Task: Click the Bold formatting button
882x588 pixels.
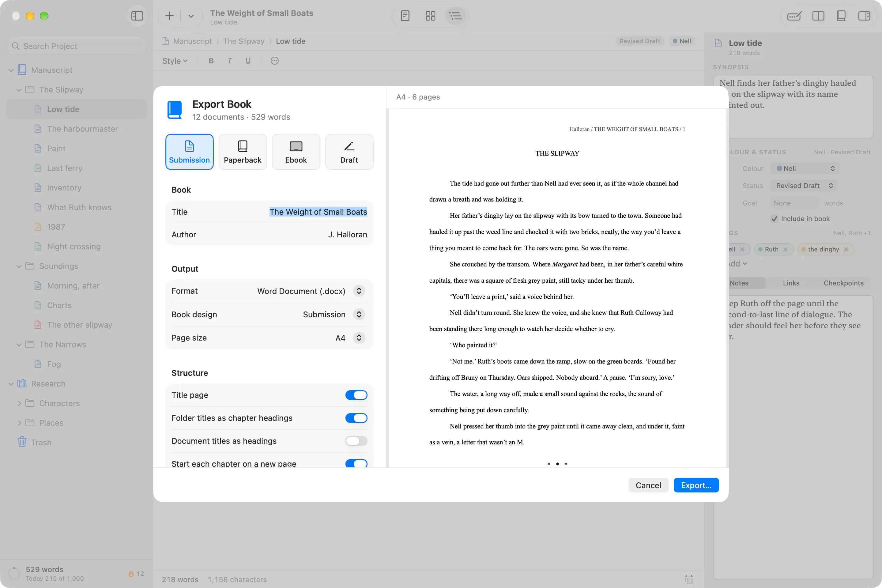Action: 211,61
